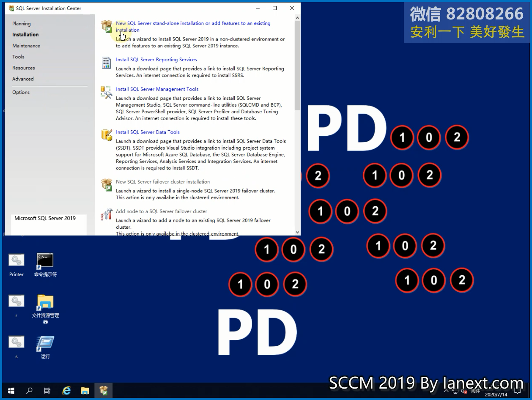Select the 命令提示符 desktop shortcut

tap(45, 265)
